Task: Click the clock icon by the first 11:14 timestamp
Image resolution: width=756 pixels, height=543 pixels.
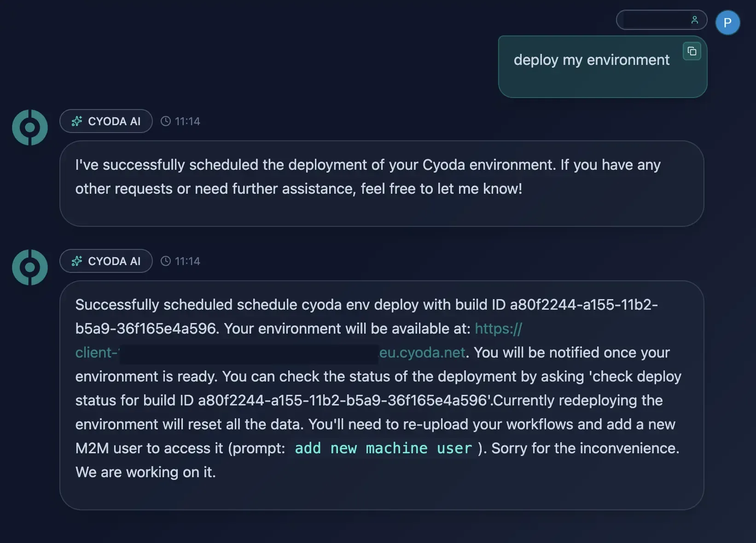Action: point(166,121)
